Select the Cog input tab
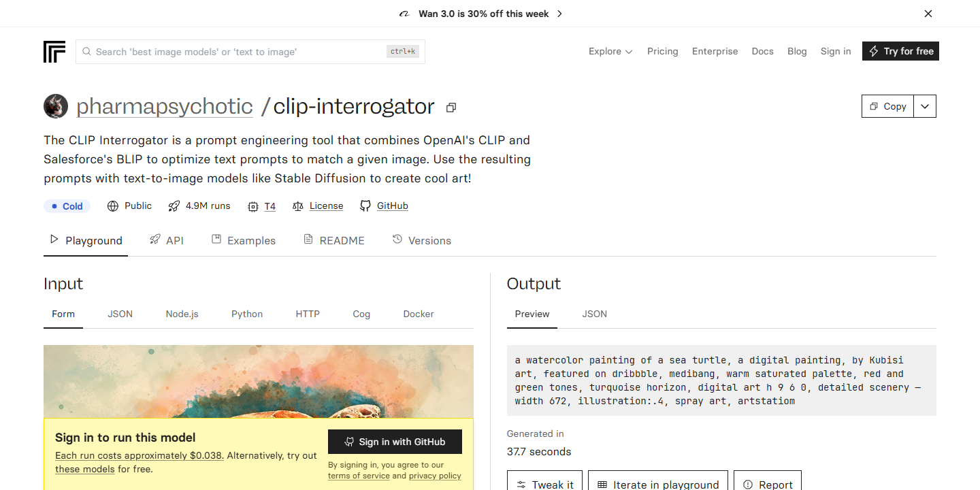980x490 pixels. (361, 314)
